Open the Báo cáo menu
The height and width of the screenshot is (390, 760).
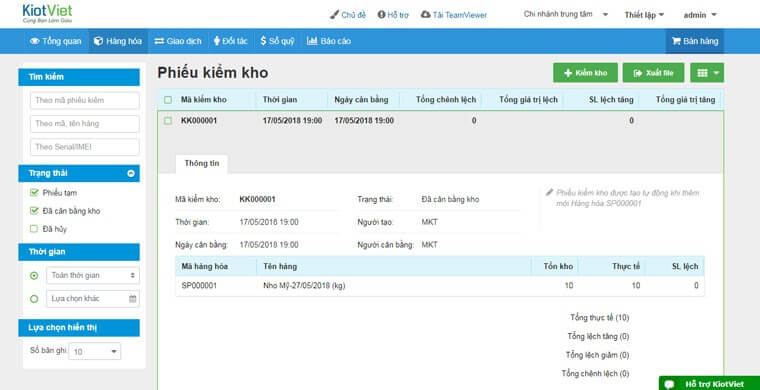pyautogui.click(x=329, y=41)
